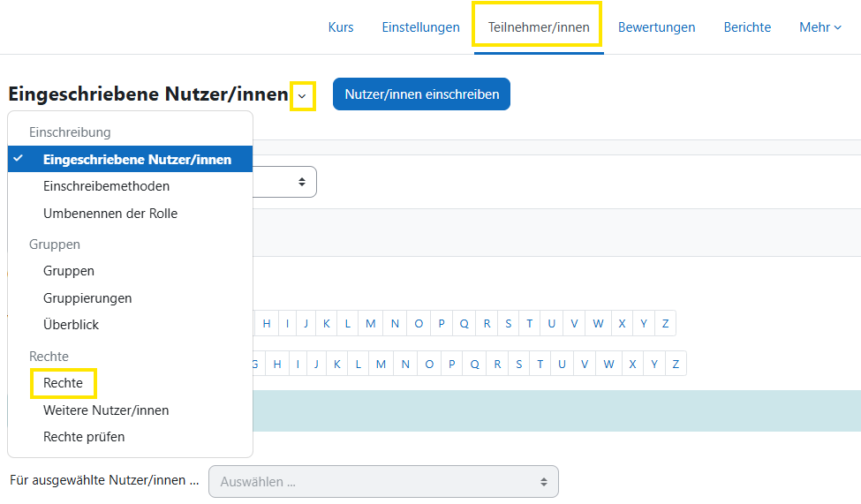
Task: Open the Auswählen dropdown for selected users
Action: [x=383, y=482]
